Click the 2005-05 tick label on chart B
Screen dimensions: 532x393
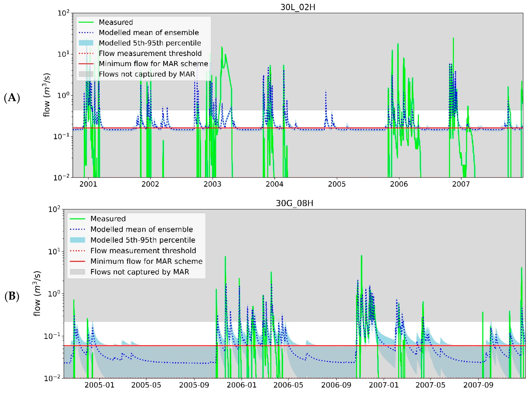coord(146,385)
